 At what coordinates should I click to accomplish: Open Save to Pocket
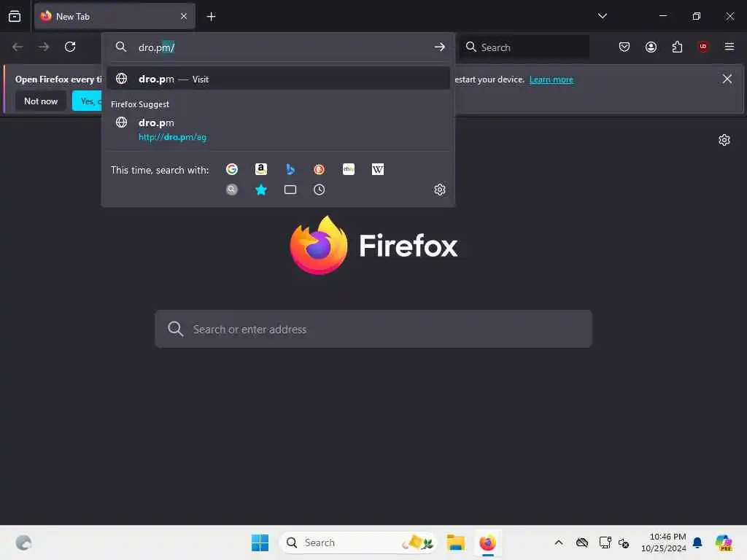[x=624, y=47]
